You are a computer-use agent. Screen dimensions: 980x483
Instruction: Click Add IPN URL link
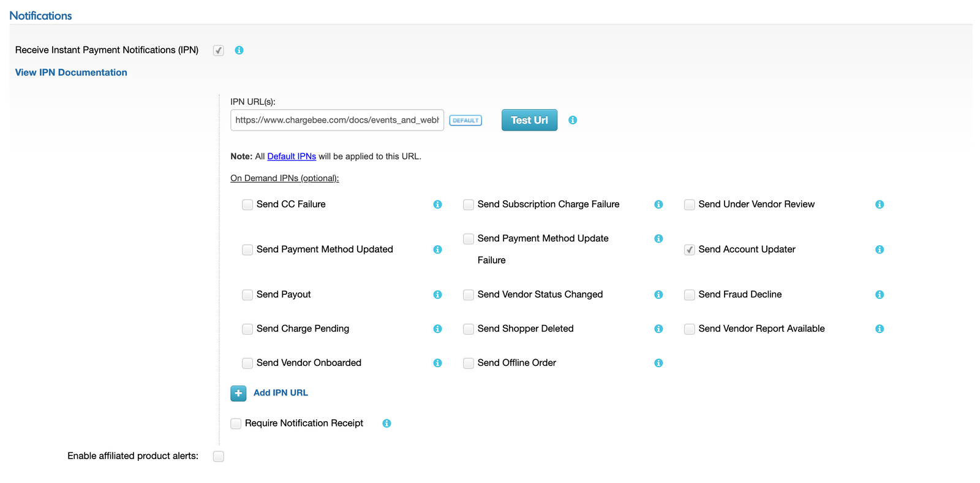281,393
